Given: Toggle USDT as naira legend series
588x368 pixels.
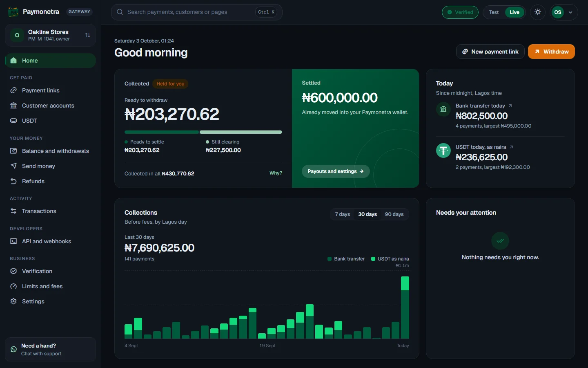Looking at the screenshot, I should (390, 259).
